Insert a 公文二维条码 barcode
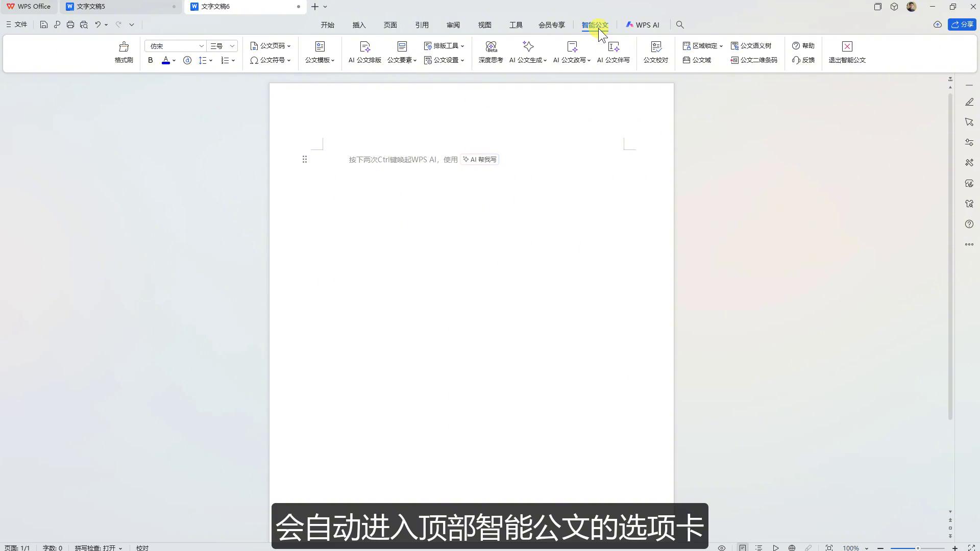Image resolution: width=980 pixels, height=551 pixels. [753, 60]
